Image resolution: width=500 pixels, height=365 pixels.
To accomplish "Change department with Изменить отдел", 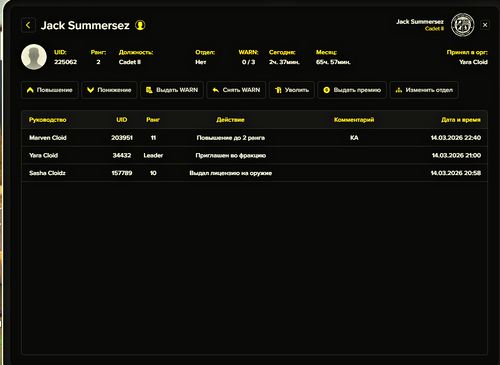I will 424,90.
